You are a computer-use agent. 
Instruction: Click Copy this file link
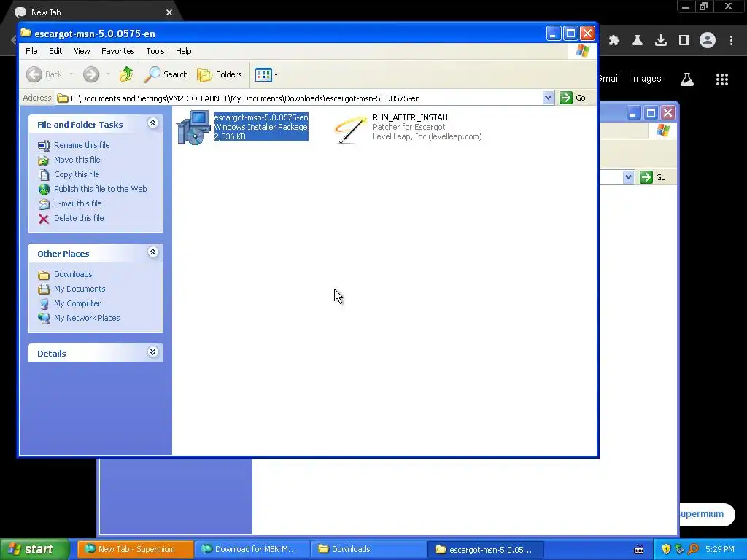pyautogui.click(x=76, y=174)
